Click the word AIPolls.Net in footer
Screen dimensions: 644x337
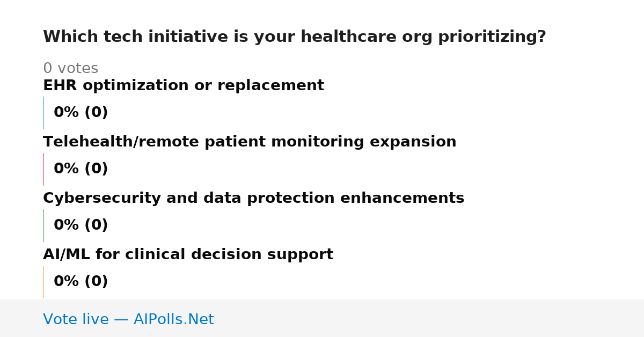click(x=173, y=319)
